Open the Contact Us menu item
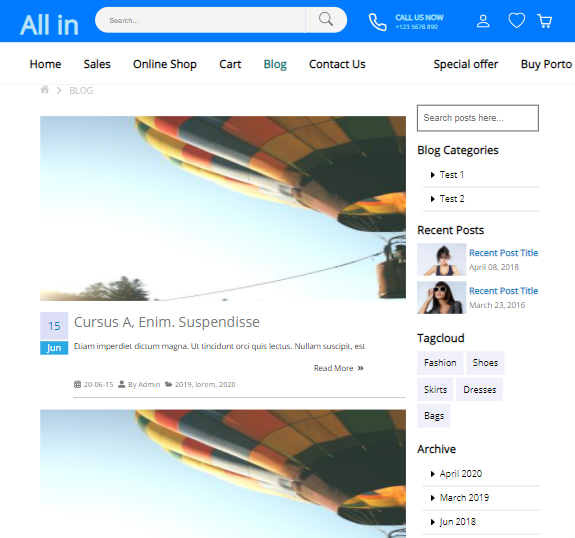Viewport: 575px width, 538px height. [337, 64]
